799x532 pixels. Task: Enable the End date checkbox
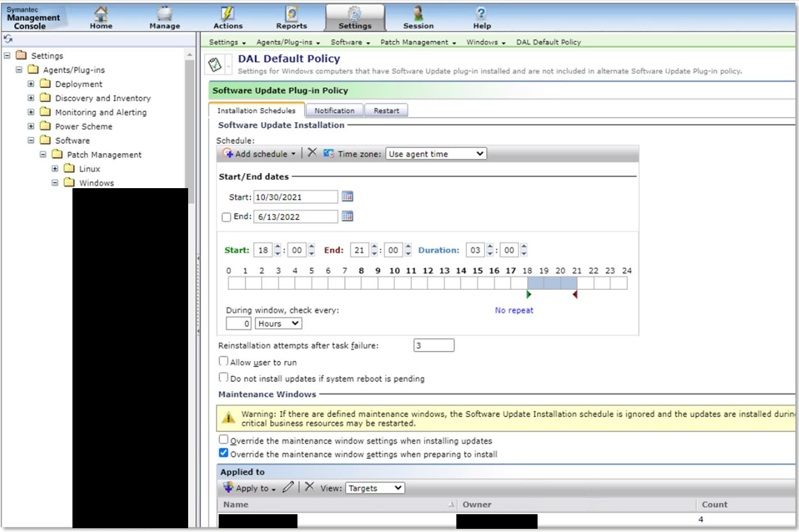pyautogui.click(x=226, y=217)
